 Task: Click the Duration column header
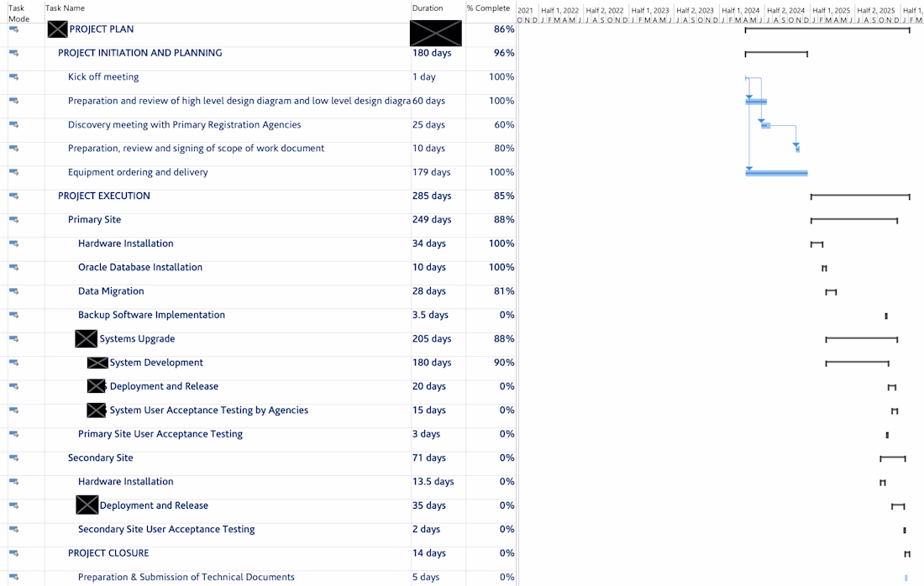tap(428, 8)
